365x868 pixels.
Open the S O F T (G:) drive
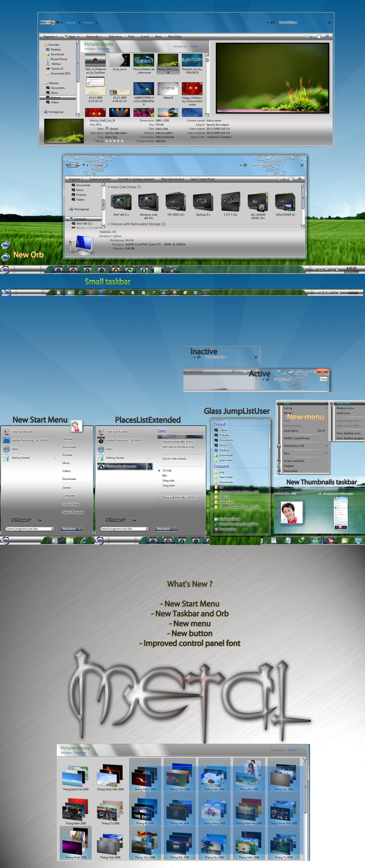[231, 201]
